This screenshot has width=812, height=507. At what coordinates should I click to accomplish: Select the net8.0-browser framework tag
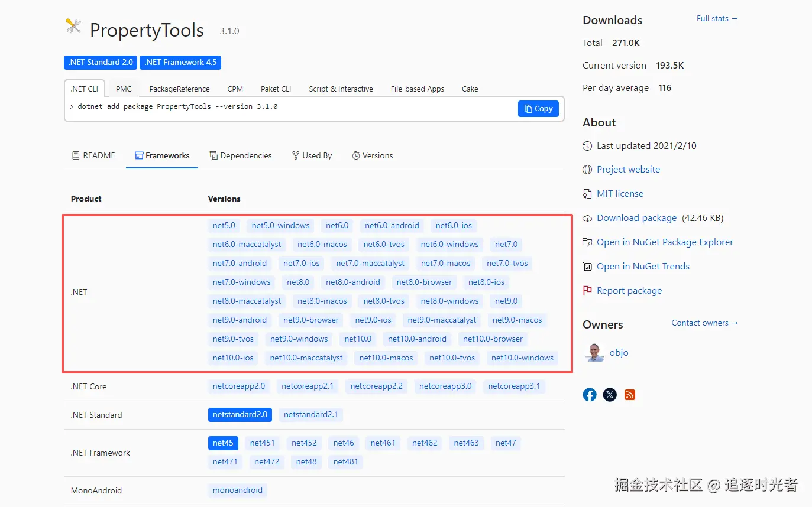(x=424, y=282)
